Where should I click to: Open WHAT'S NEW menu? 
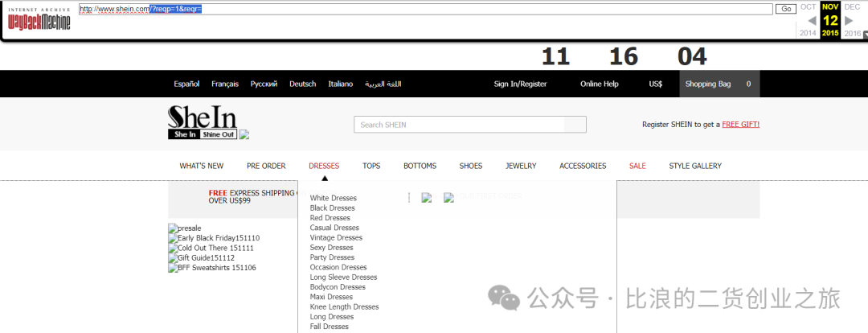click(202, 166)
